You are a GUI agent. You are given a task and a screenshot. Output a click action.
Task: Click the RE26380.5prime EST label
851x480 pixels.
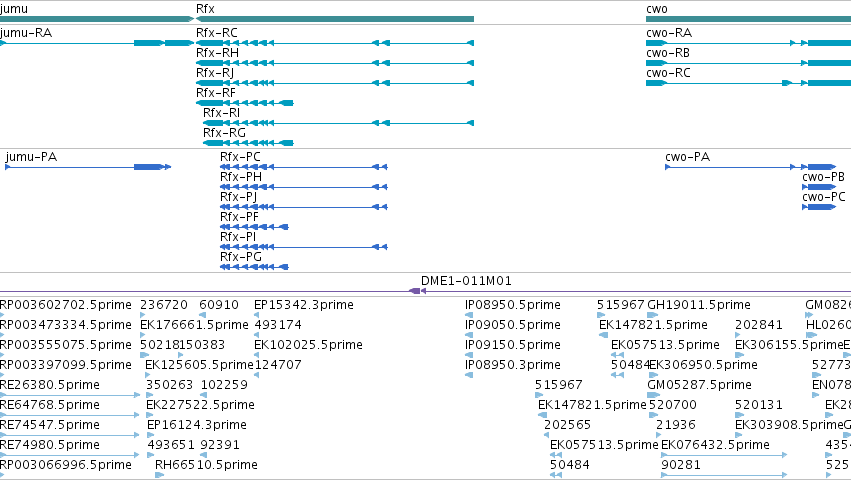(50, 386)
